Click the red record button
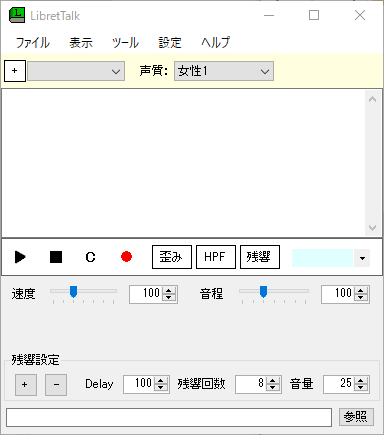This screenshot has width=384, height=435. click(x=126, y=257)
